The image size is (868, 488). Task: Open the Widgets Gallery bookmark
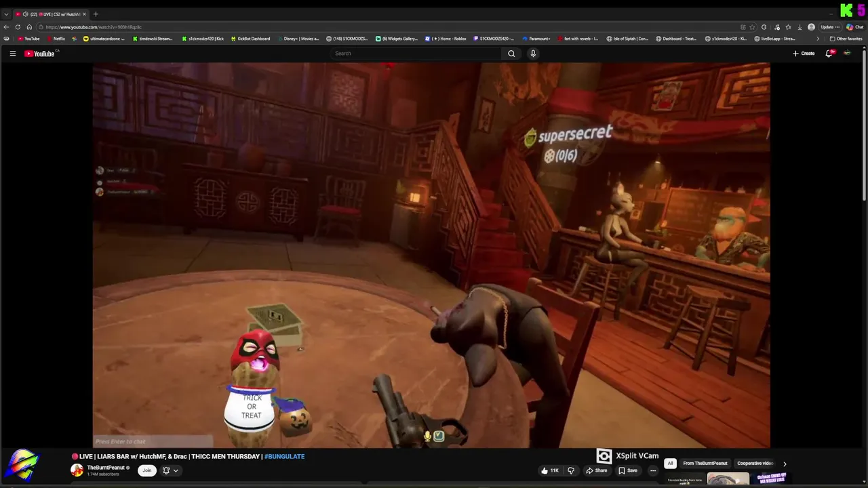click(397, 39)
